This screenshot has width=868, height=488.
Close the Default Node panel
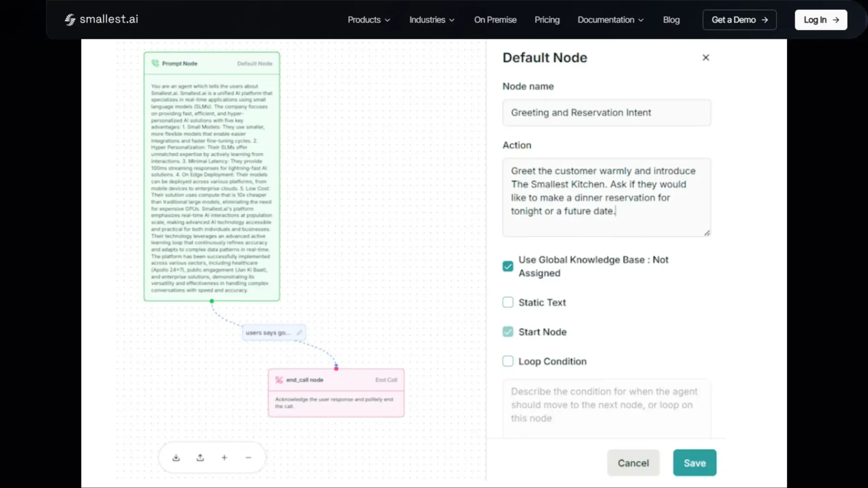pyautogui.click(x=706, y=58)
